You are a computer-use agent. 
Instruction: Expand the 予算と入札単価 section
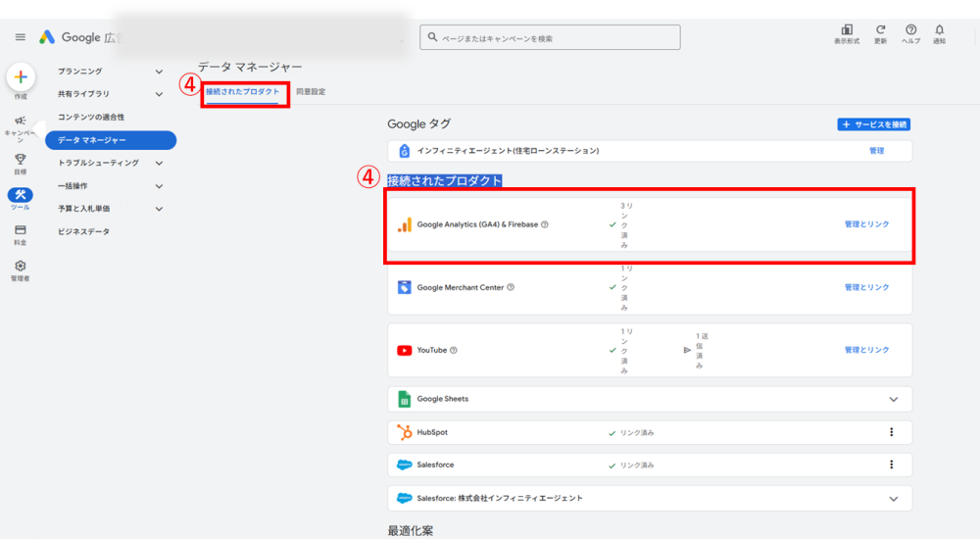point(159,209)
